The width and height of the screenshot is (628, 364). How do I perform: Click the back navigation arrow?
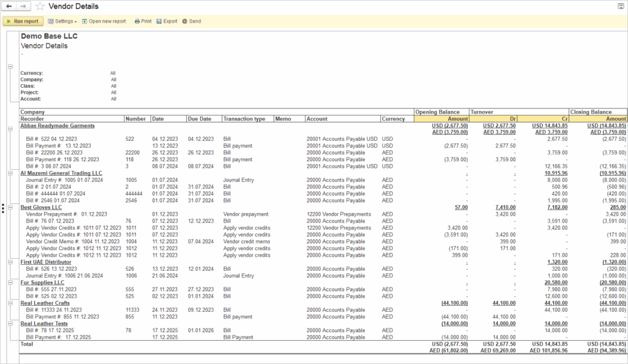(x=9, y=6)
